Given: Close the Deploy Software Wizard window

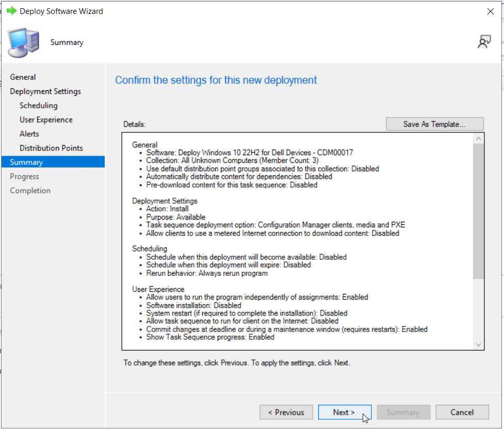Looking at the screenshot, I should (490, 11).
